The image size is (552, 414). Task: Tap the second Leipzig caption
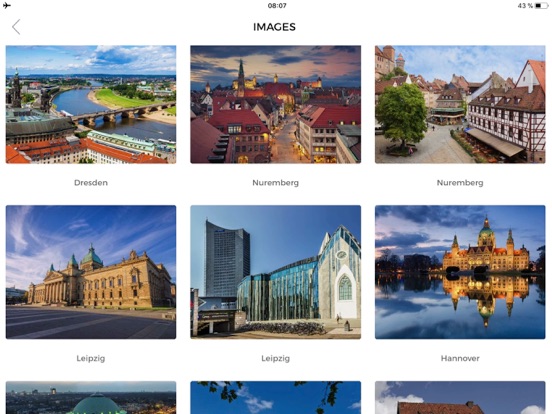(276, 358)
